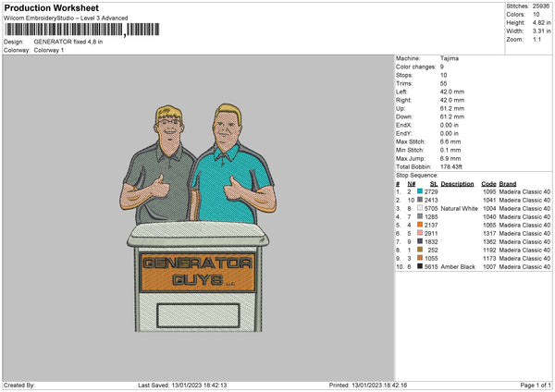Click the Total Bobbin value 178.43ft

(x=451, y=166)
